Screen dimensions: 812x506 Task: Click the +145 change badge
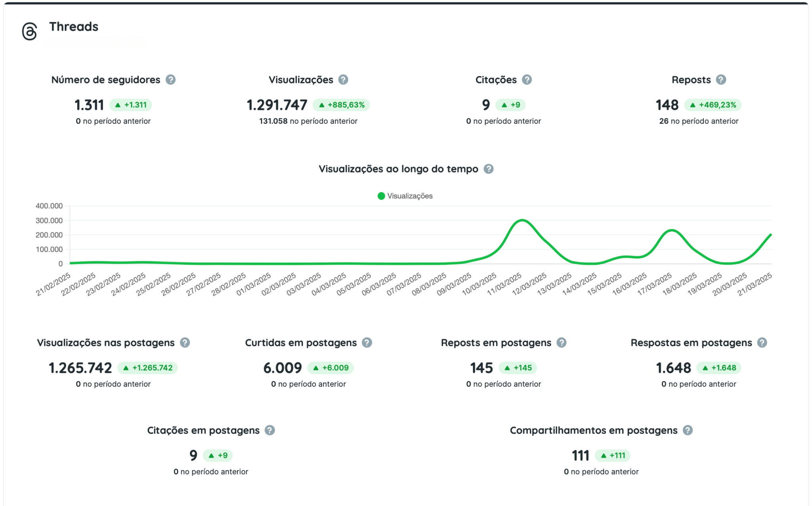(518, 368)
